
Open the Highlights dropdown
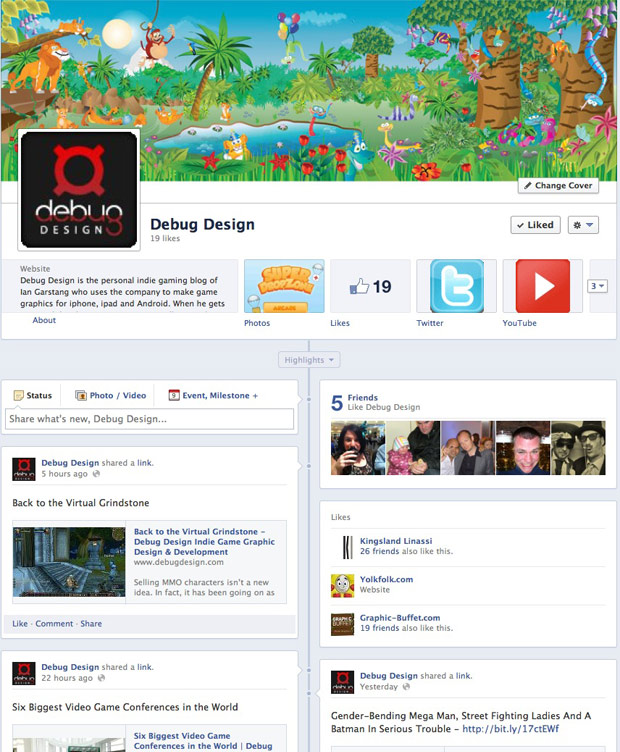[x=309, y=360]
